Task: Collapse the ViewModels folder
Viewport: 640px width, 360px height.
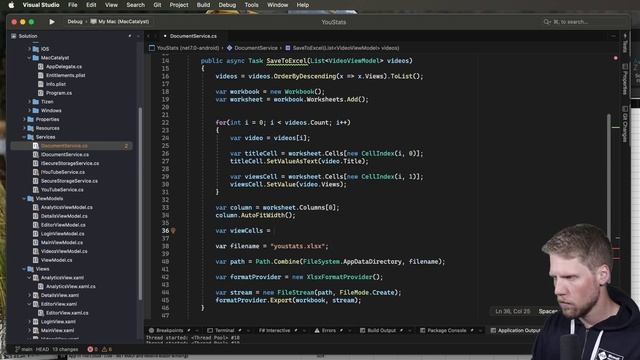Action: coord(24,199)
